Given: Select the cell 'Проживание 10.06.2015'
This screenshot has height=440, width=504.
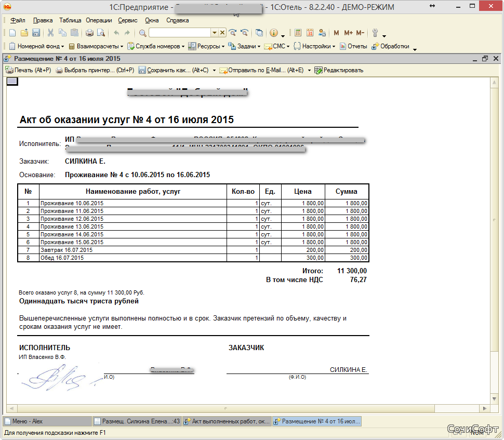Looking at the screenshot, I should pyautogui.click(x=132, y=203).
